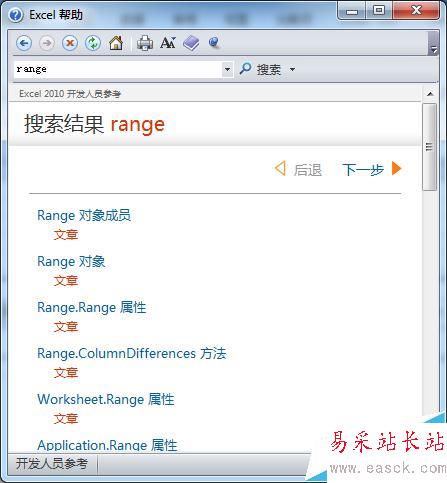The height and width of the screenshot is (483, 447).
Task: Click the 搜索 search button
Action: coord(260,69)
